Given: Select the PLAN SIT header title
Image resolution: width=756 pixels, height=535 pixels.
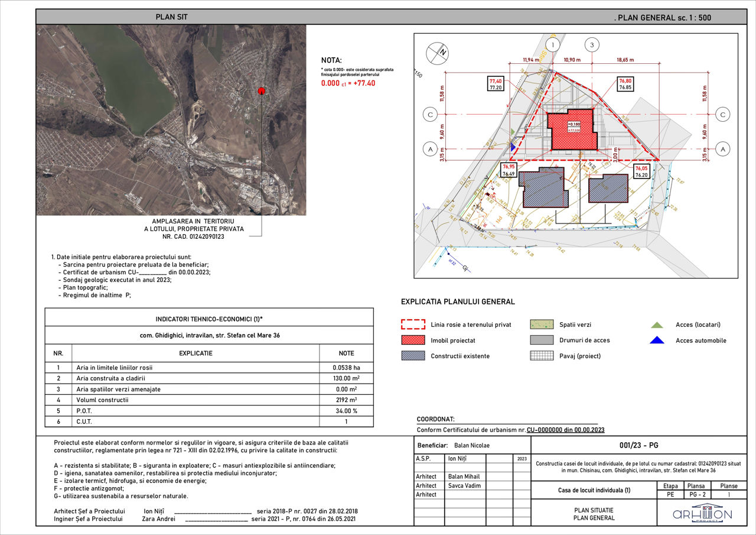Looking at the screenshot, I should pos(171,17).
